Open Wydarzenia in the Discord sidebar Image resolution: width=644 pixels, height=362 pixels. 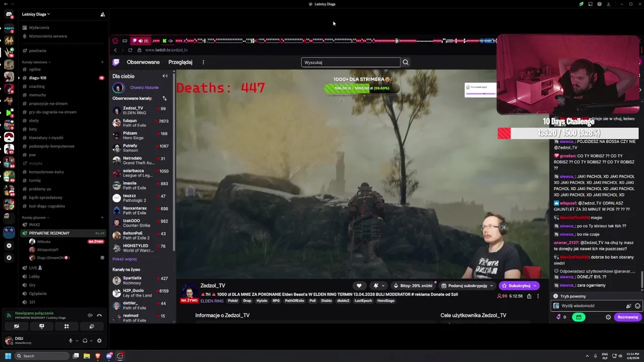(39, 28)
